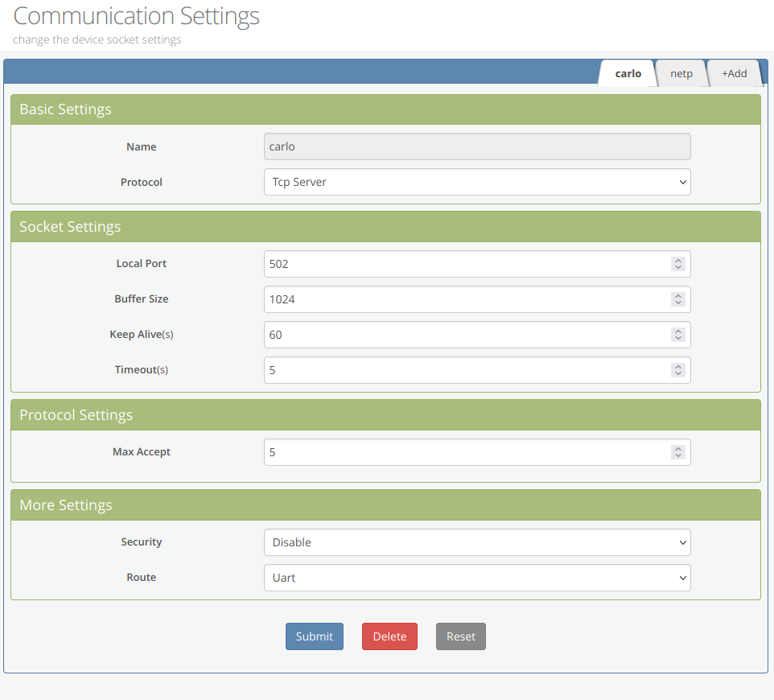Open the Protocol dropdown
Image resolution: width=774 pixels, height=700 pixels.
(x=476, y=182)
